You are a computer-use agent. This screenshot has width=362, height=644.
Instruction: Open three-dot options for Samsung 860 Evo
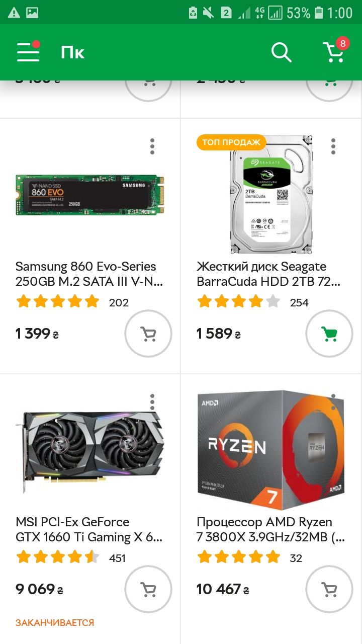point(152,146)
